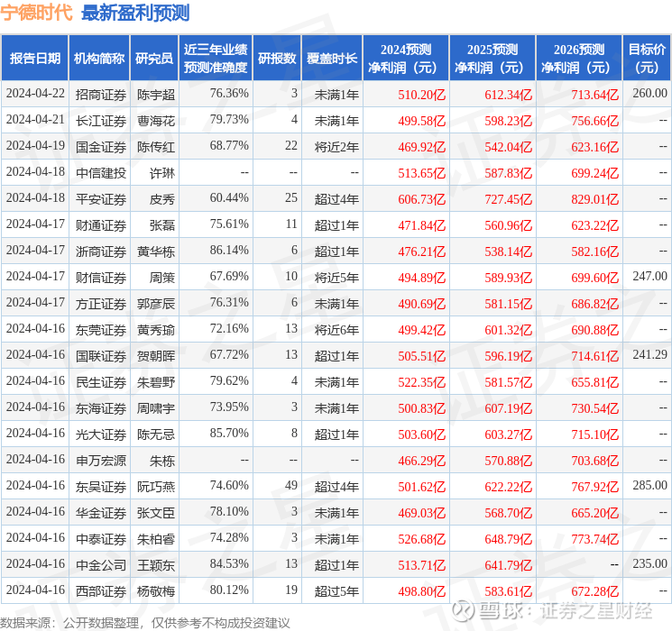This screenshot has height=631, width=672.
Task: Click researcher name 陈宇超
Action: [156, 95]
